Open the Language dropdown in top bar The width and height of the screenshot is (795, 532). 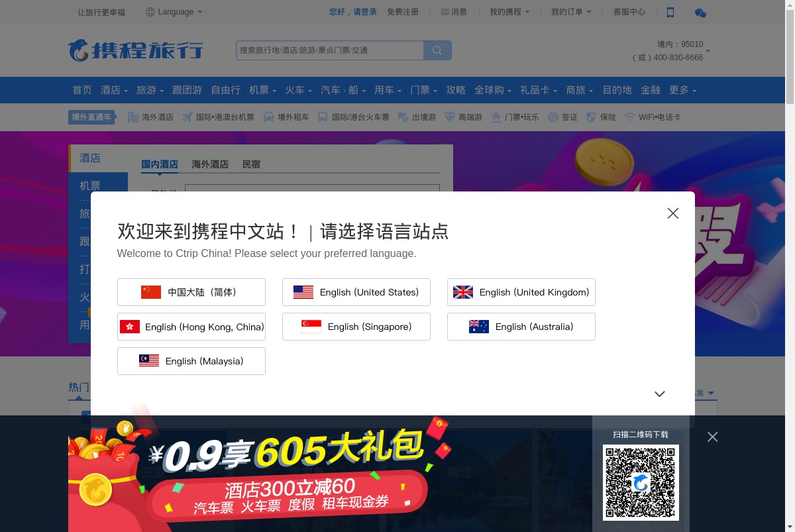[x=174, y=12]
